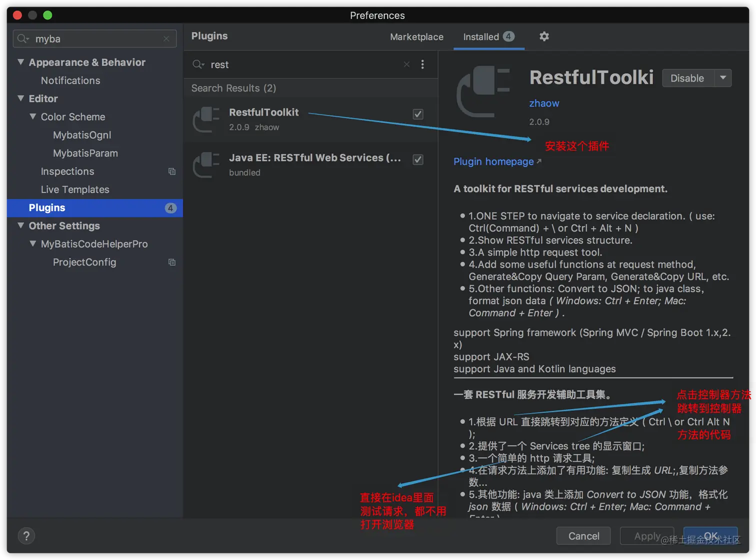Select the RestfulToolkit plugin name in results
The width and height of the screenshot is (756, 560).
(x=263, y=112)
